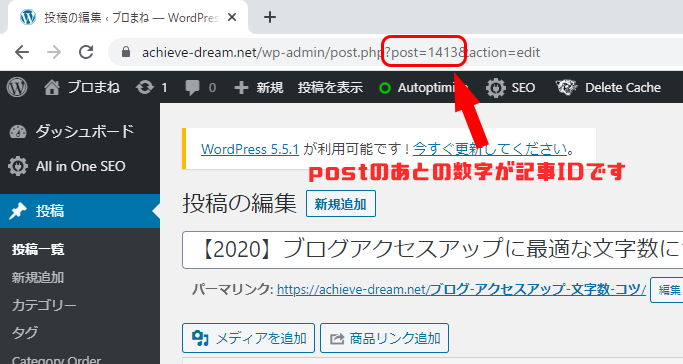Open the comments bubble icon showing 0
This screenshot has width=683, height=364.
(200, 88)
